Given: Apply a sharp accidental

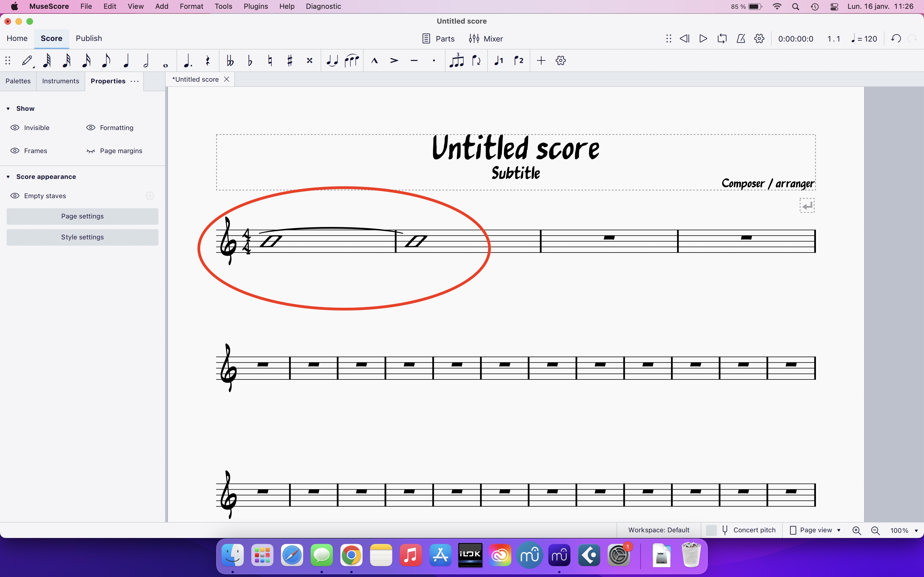Looking at the screenshot, I should pos(289,61).
